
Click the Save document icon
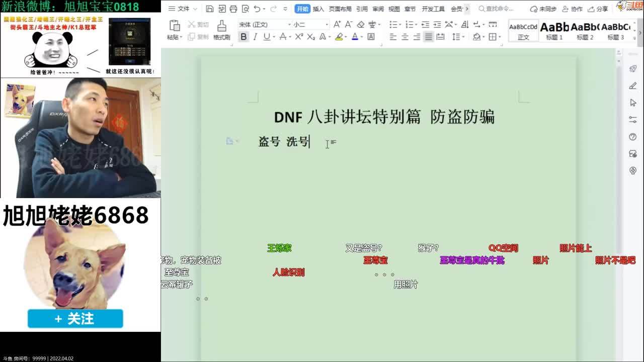pos(210,9)
